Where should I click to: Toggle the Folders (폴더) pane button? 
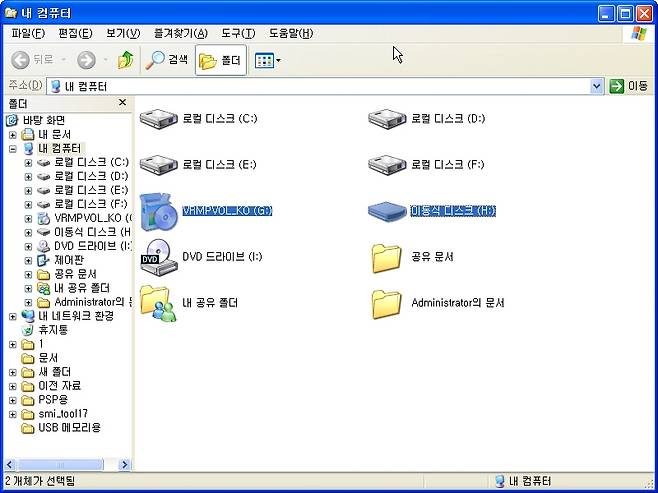click(221, 60)
